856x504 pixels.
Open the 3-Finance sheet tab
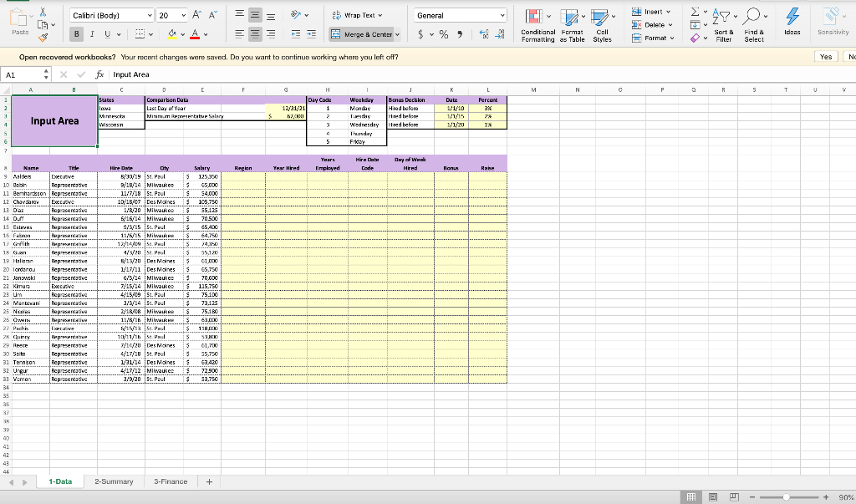[x=171, y=481]
